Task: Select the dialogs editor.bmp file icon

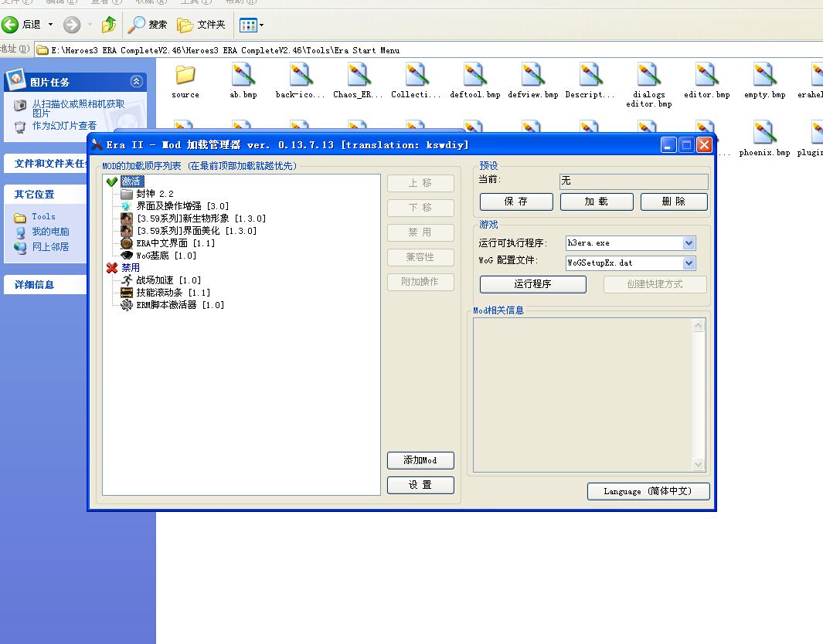Action: tap(649, 74)
